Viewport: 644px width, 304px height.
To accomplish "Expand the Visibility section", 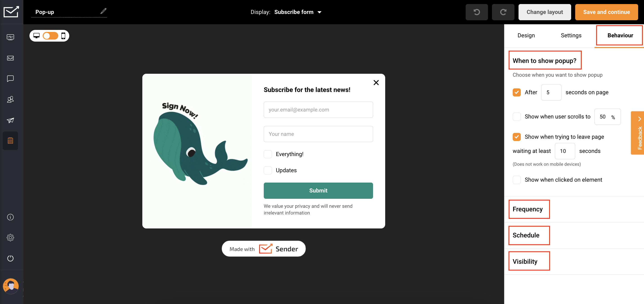I will click(525, 261).
